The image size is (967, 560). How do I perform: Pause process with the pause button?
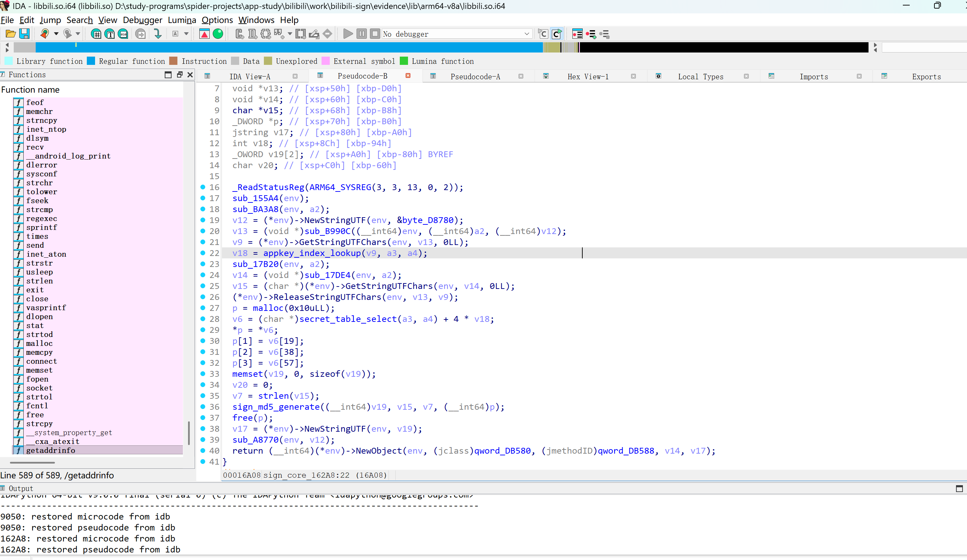coord(361,34)
